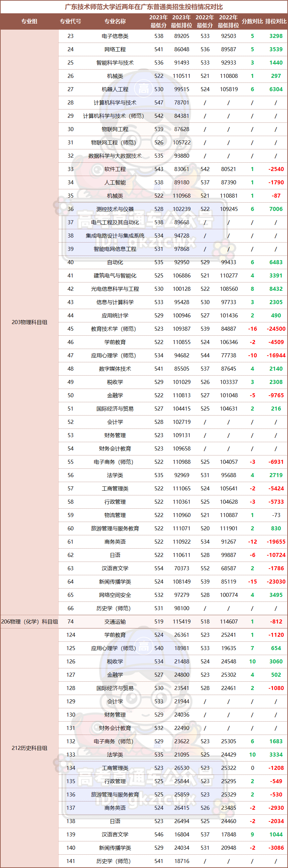Image resolution: width=288 pixels, height=868 pixels.
Task: Click the table title about 广东技术师范大学投档情况对比
Action: 144,7
